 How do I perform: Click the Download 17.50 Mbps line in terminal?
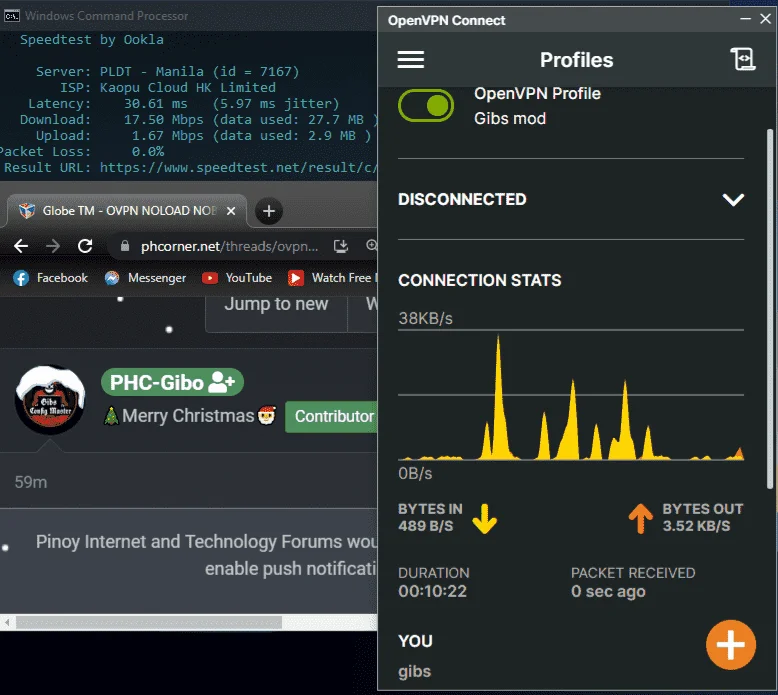pos(198,120)
